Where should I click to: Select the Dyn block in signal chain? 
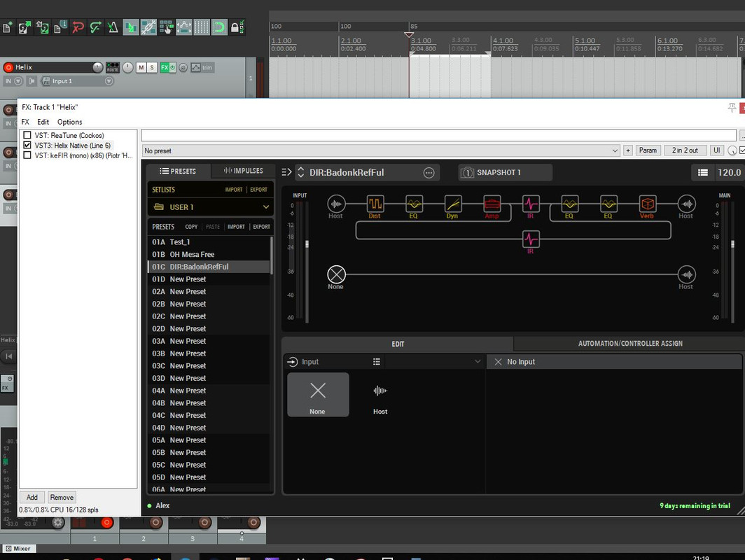pyautogui.click(x=453, y=204)
